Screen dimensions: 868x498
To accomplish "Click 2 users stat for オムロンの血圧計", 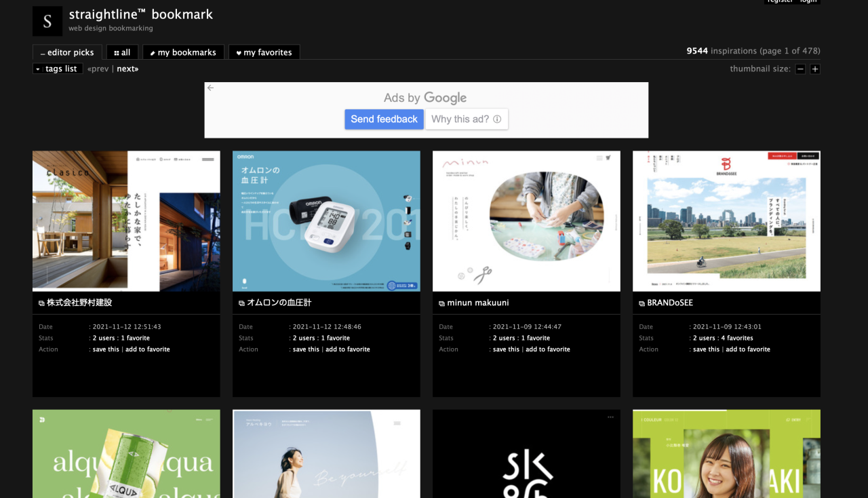I will point(304,338).
